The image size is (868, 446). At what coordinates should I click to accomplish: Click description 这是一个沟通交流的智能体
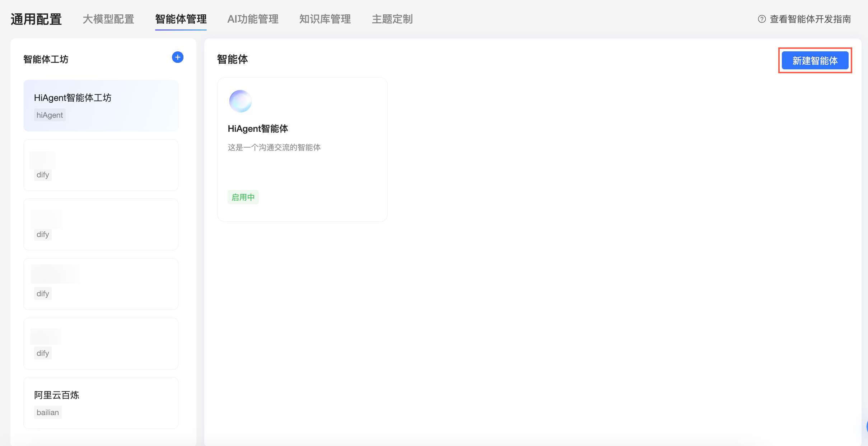274,147
